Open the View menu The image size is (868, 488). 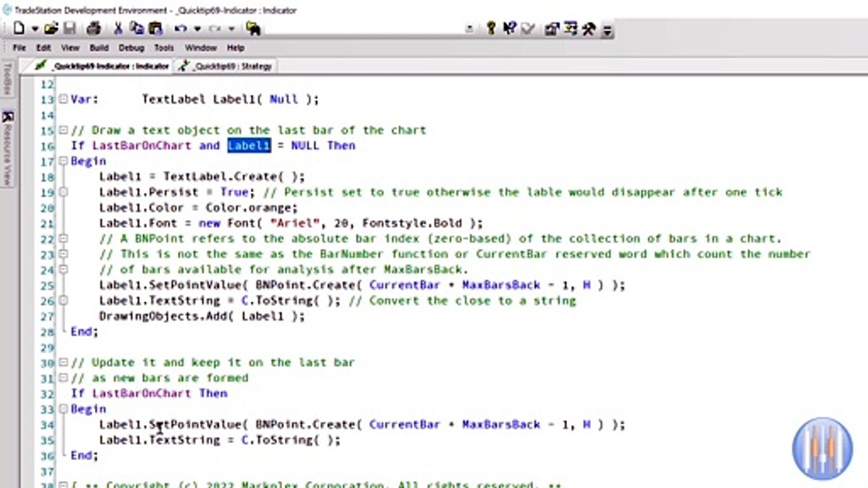pos(70,48)
